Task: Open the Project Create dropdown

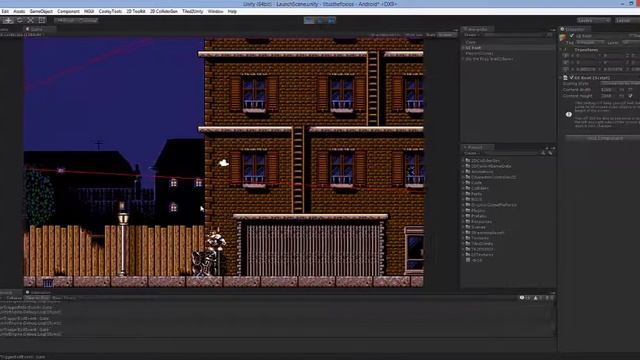Action: tap(471, 153)
